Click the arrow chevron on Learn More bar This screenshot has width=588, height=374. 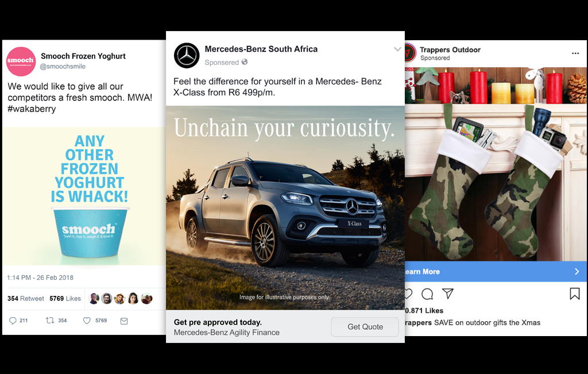[x=577, y=272]
